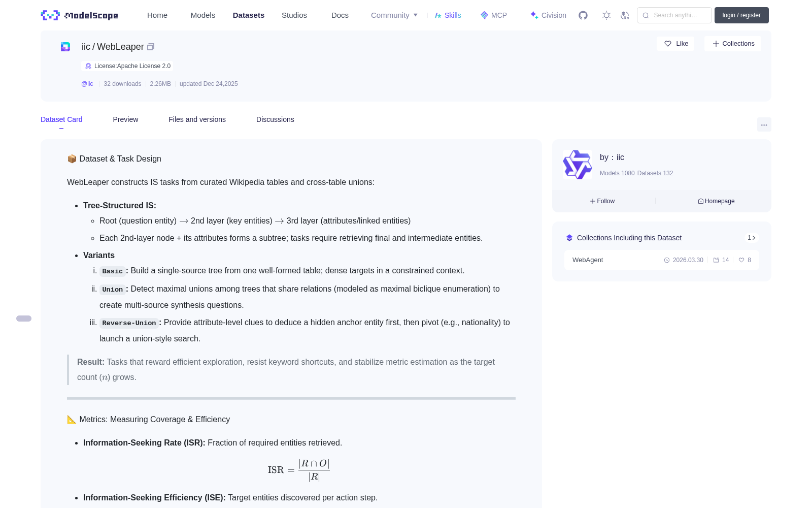Screen dimensions: 812x508
Task: Click 'Metrics: Measuring Coverage & Efficiency' heading
Action: (149, 420)
